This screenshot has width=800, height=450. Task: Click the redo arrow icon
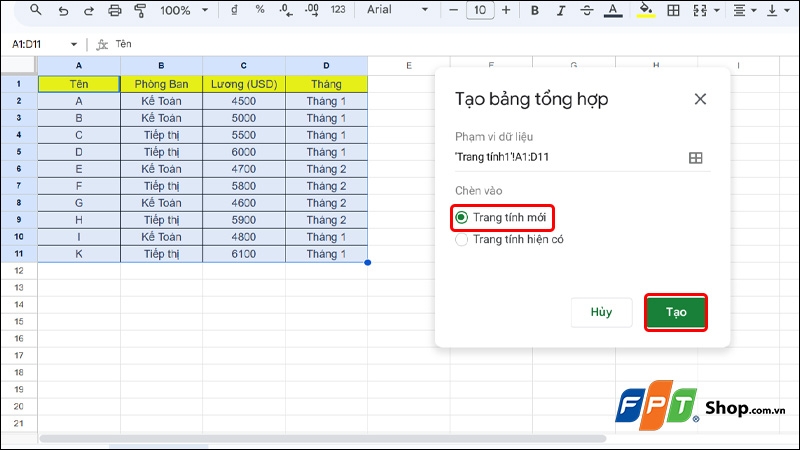click(88, 10)
